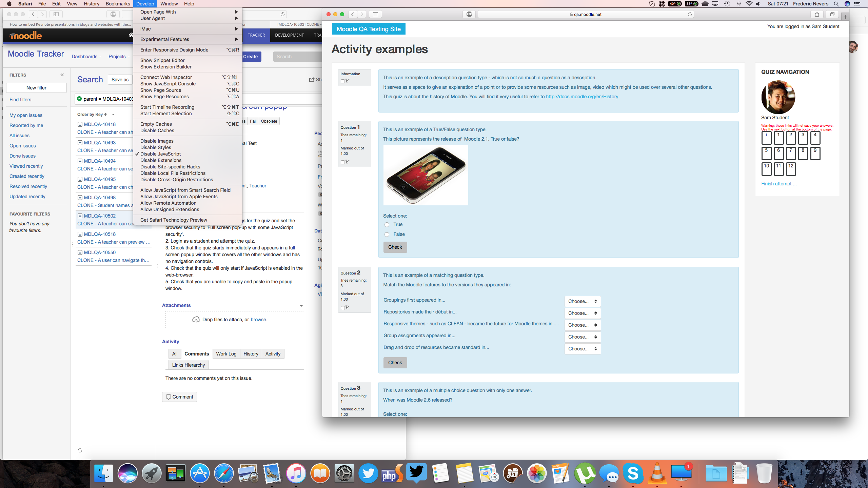Viewport: 868px width, 488px height.
Task: Click Sam Student profile picture
Action: (778, 97)
